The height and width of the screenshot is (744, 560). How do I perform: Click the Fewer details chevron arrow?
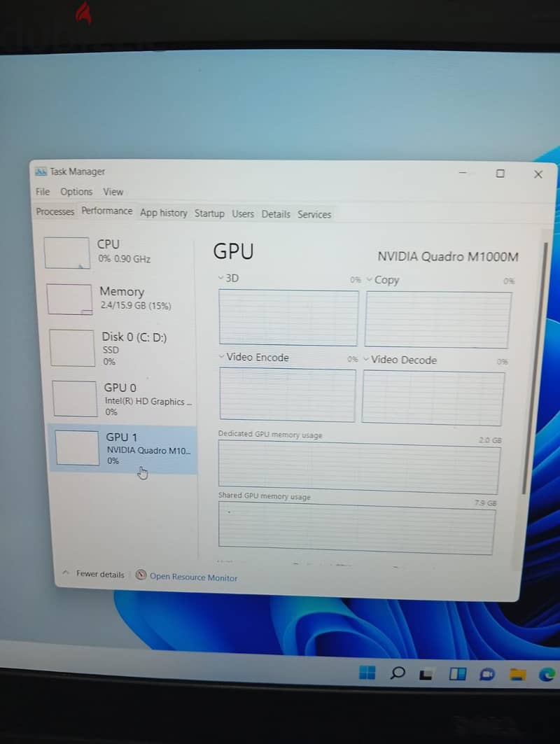point(66,573)
